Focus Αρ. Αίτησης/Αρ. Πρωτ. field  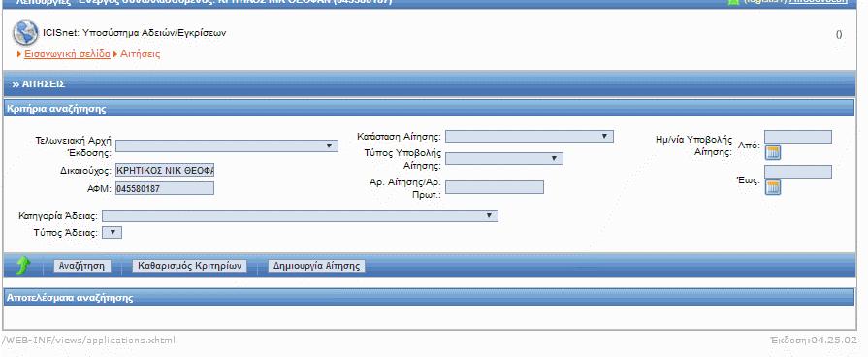495,187
